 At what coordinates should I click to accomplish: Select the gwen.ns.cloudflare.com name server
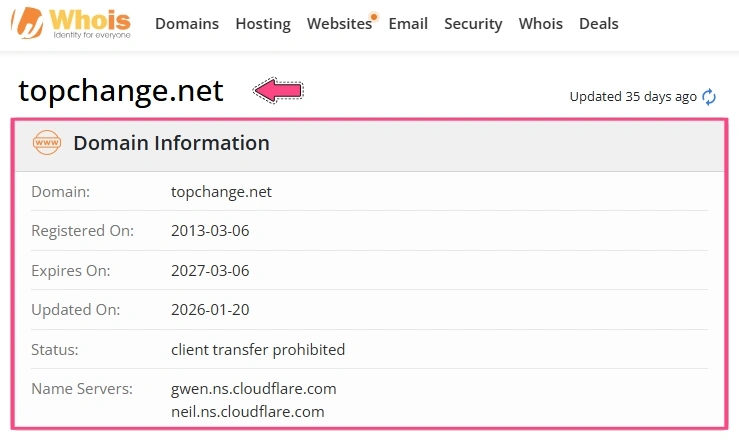[254, 389]
